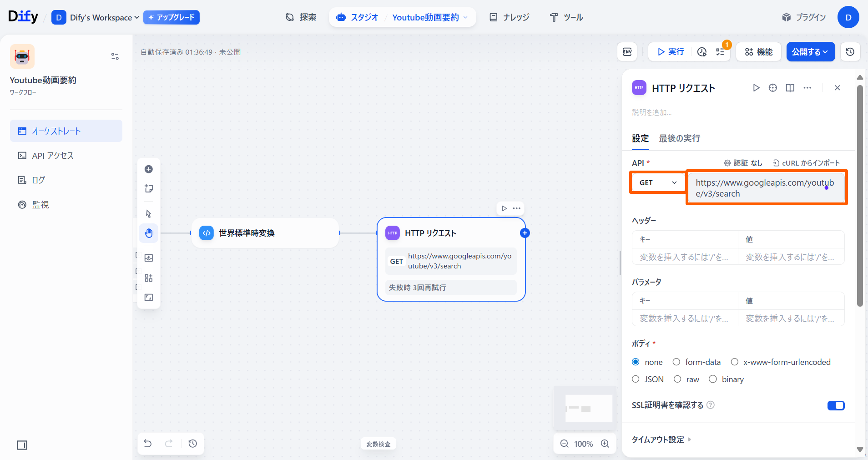Select the hand pan tool

(149, 233)
